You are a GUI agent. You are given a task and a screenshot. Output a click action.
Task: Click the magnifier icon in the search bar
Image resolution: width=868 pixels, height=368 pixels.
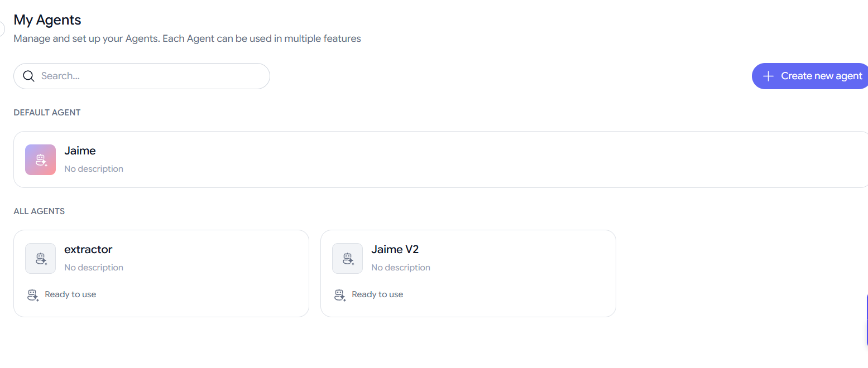point(28,76)
